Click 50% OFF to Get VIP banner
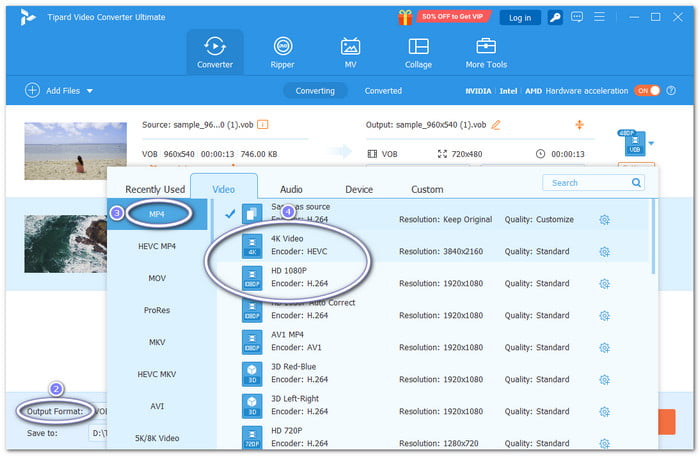The height and width of the screenshot is (456, 700). click(x=453, y=17)
